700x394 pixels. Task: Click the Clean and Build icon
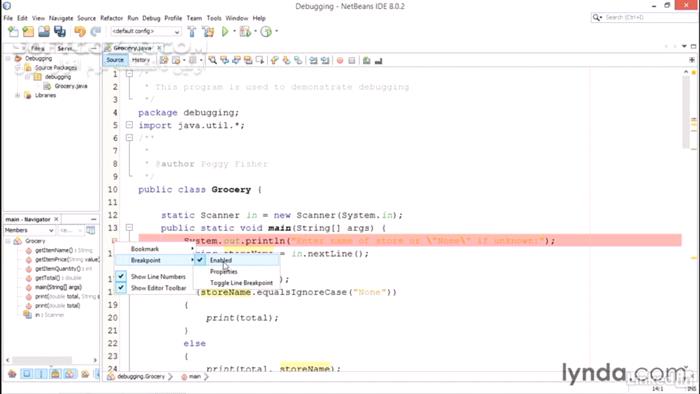click(208, 31)
